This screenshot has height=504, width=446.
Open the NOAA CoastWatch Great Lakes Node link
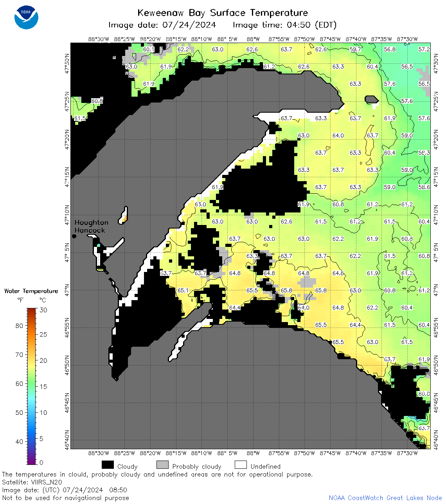coord(385,498)
